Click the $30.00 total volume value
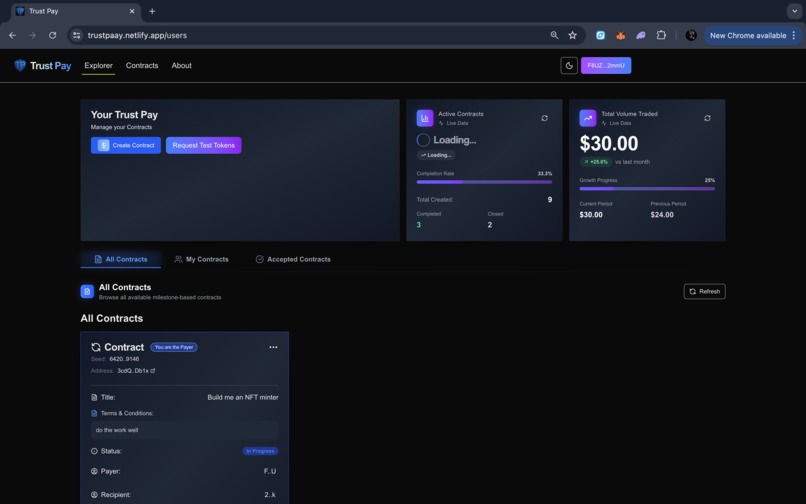 pyautogui.click(x=609, y=143)
